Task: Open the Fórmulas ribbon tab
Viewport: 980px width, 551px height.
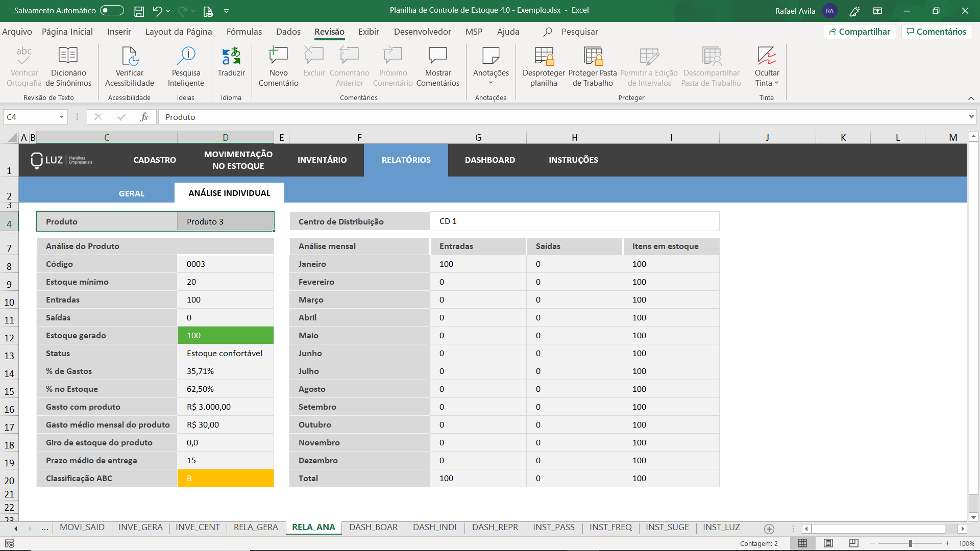Action: pos(244,32)
